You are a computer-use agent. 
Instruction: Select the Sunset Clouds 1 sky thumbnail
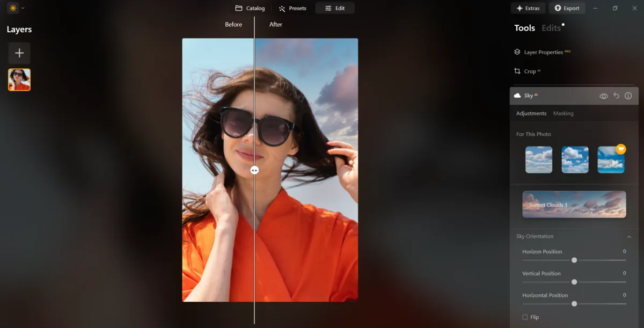click(x=574, y=205)
